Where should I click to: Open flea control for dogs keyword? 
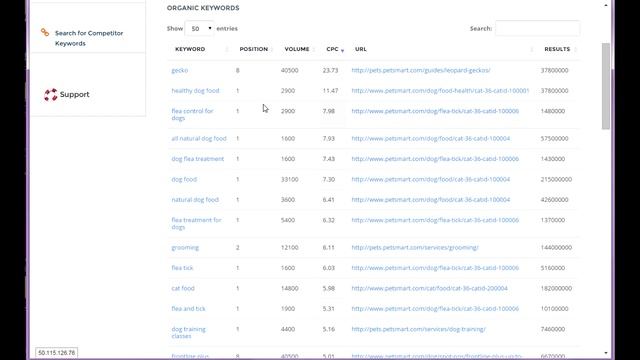click(192, 114)
